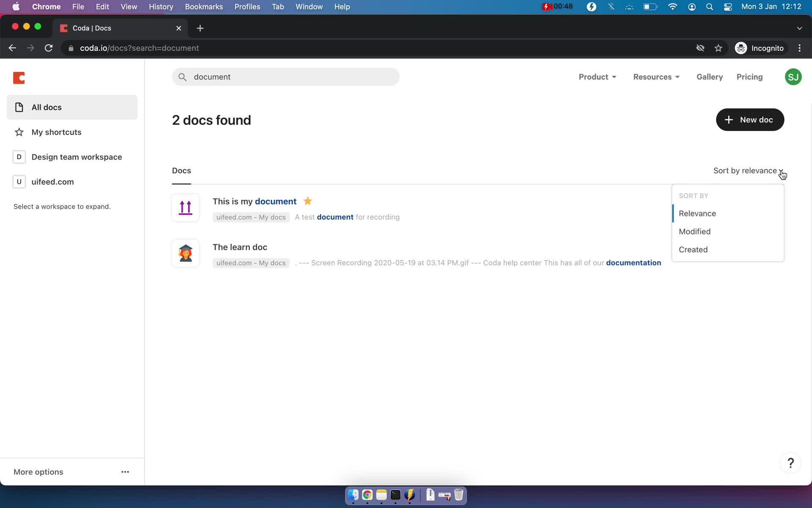Click the document search input field
The image size is (812, 508).
click(x=285, y=77)
